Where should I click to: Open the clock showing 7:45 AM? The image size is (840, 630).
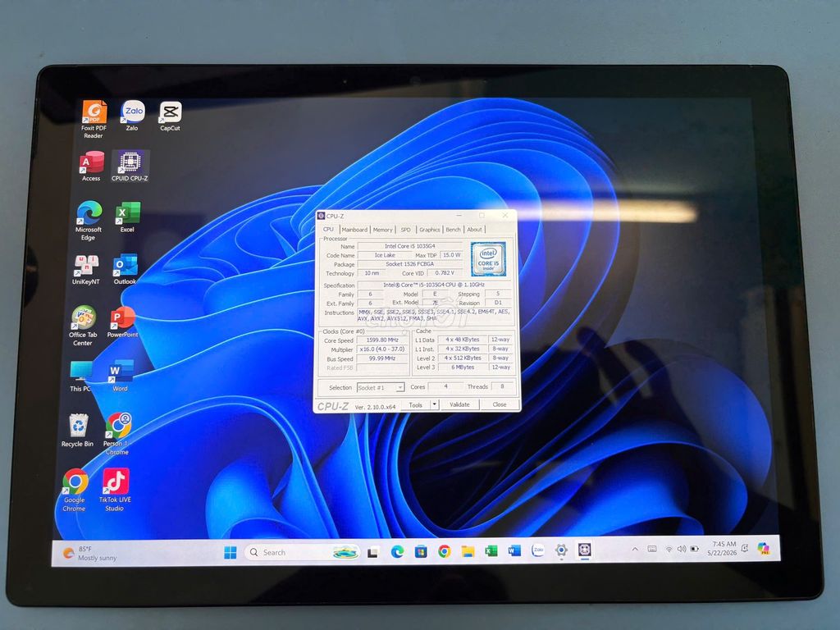pyautogui.click(x=722, y=548)
